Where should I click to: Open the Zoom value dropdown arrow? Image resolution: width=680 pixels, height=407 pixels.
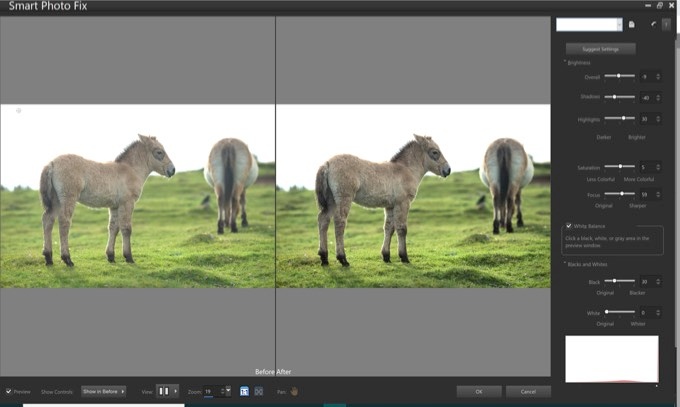point(229,391)
